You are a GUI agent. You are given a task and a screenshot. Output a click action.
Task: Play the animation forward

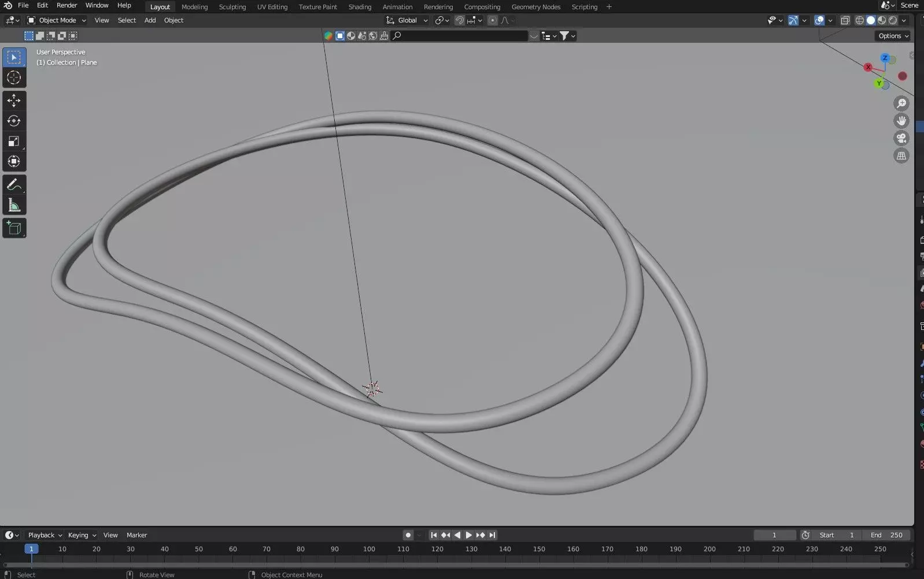click(x=468, y=535)
